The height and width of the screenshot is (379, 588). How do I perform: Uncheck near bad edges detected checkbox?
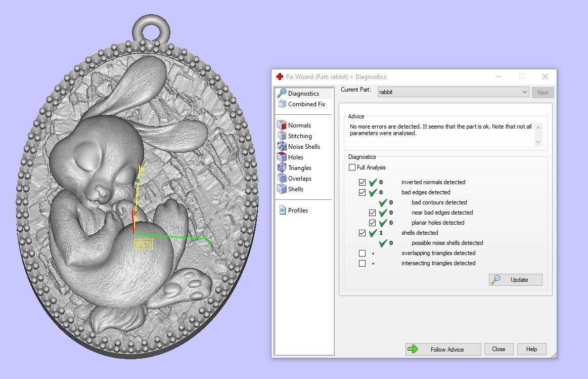(372, 213)
